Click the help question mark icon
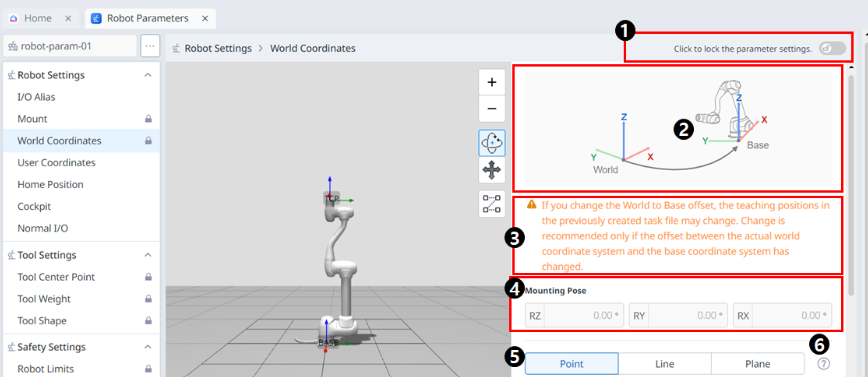 824,364
